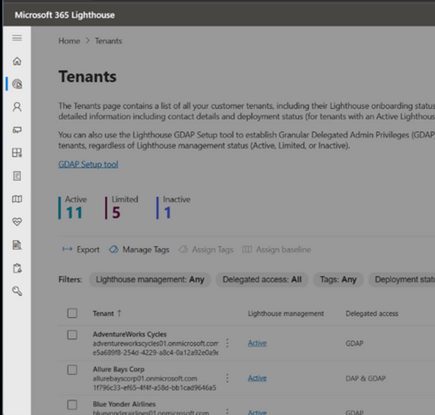
Task: Click DAP & GDAP value for Allure Bays
Action: [x=365, y=378]
